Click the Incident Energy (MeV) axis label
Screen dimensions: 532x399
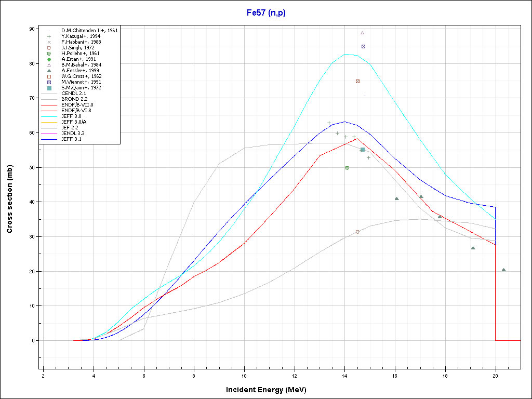[265, 390]
